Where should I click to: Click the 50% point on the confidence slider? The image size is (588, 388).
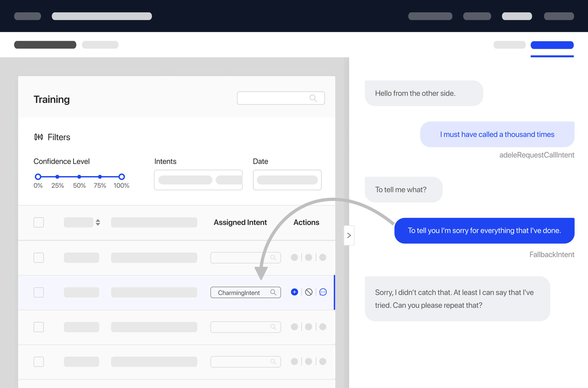[x=79, y=177]
